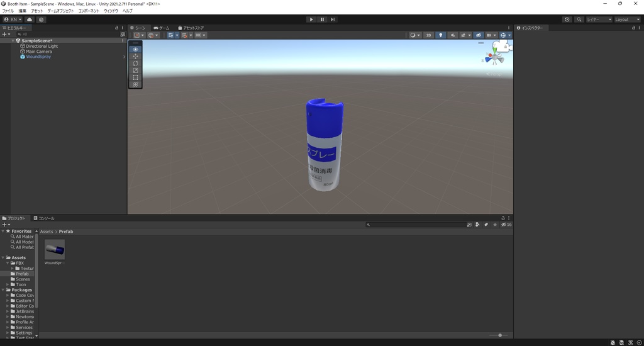This screenshot has width=644, height=346.
Task: Toggle scene audio
Action: click(453, 35)
